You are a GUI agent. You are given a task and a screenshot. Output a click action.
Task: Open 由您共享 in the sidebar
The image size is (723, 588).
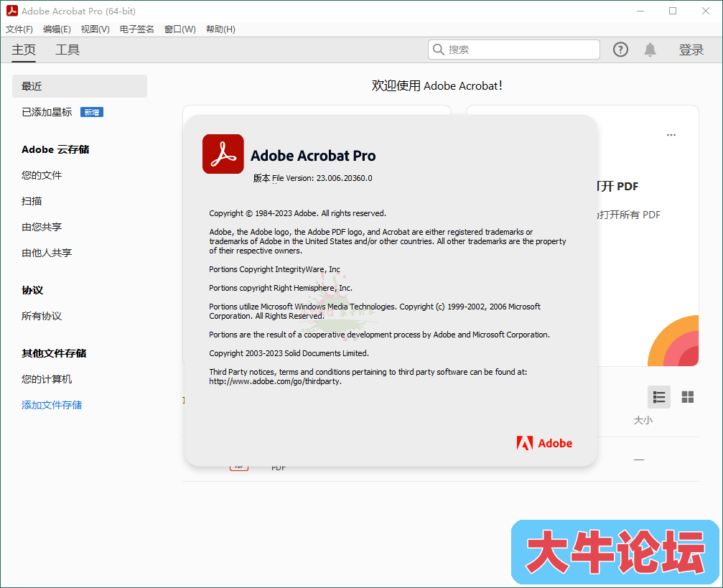point(42,227)
